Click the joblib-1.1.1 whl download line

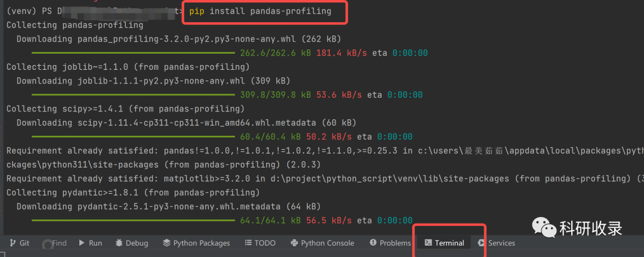pos(154,81)
